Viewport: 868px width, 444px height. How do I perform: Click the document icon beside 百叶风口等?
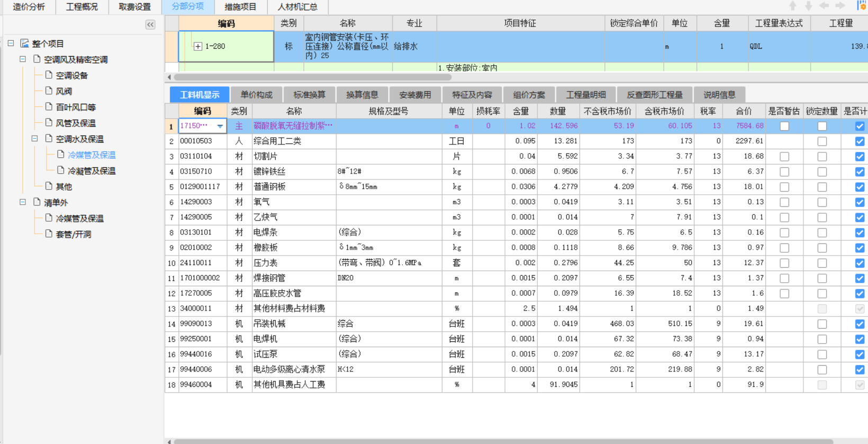click(49, 107)
